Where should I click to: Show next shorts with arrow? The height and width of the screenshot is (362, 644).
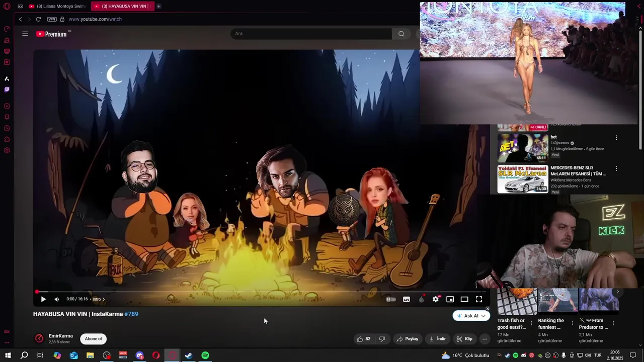coord(617,292)
